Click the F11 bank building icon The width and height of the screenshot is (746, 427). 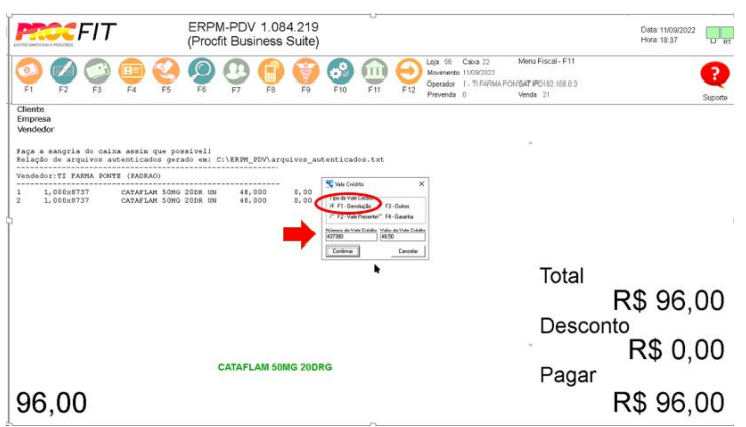[x=374, y=71]
